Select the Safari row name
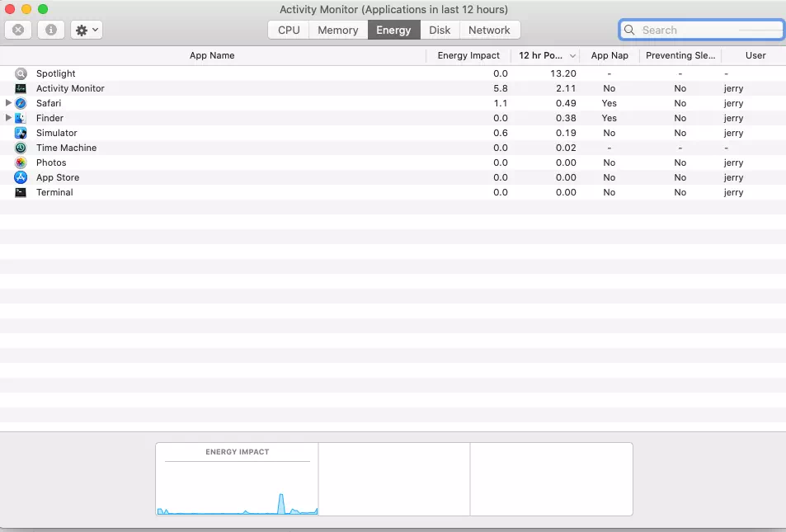This screenshot has width=786, height=532. click(49, 103)
